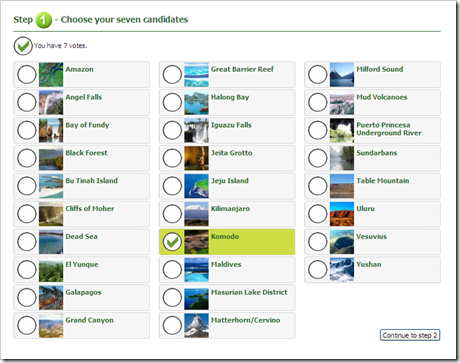The width and height of the screenshot is (460, 363).
Task: Click the Matterhorn/Cervino label
Action: (245, 320)
